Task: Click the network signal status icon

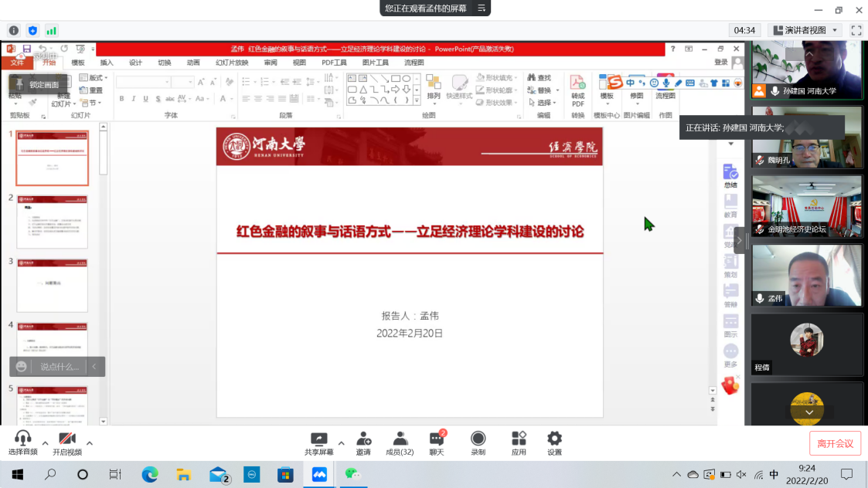Action: tap(51, 30)
